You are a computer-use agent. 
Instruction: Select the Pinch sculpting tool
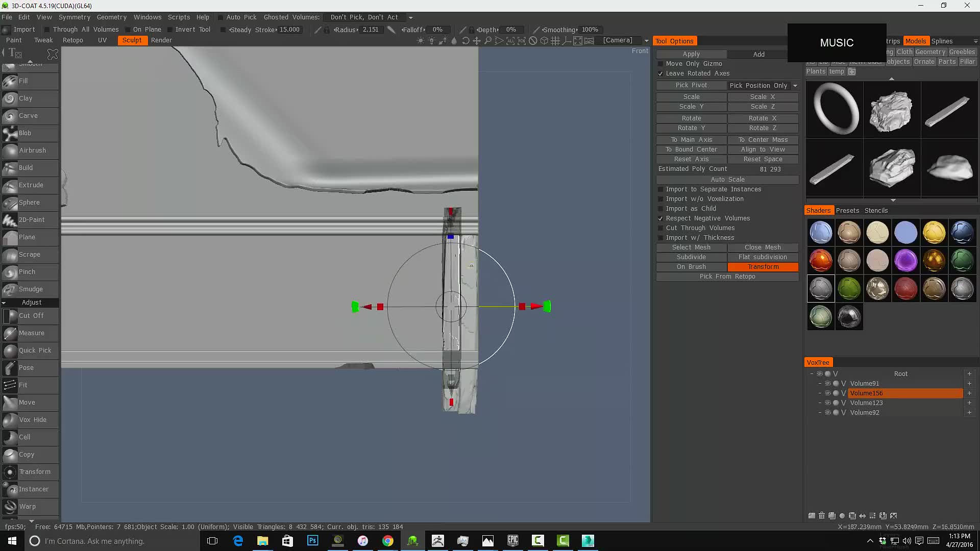[x=27, y=271]
